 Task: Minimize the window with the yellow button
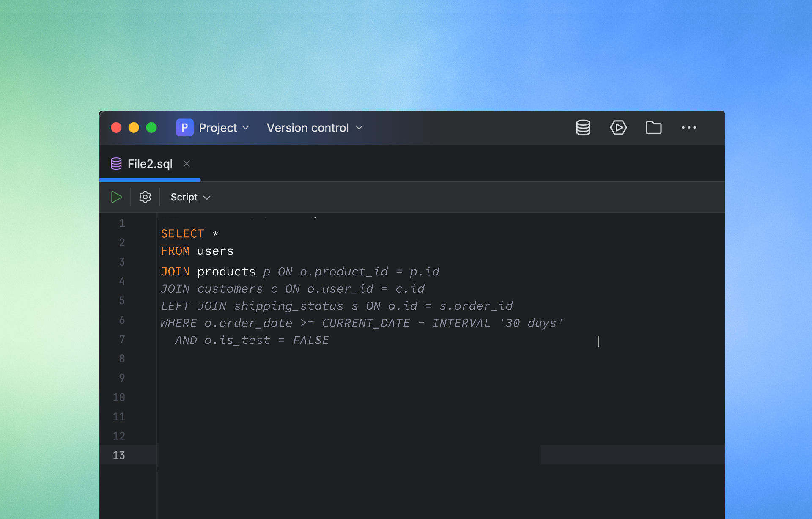(134, 127)
